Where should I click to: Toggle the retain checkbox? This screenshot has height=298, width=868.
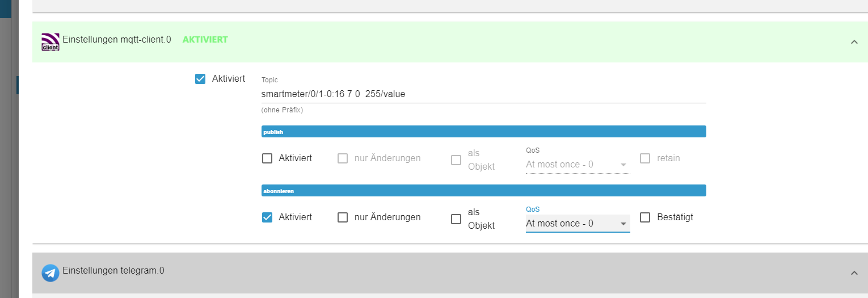pyautogui.click(x=645, y=158)
